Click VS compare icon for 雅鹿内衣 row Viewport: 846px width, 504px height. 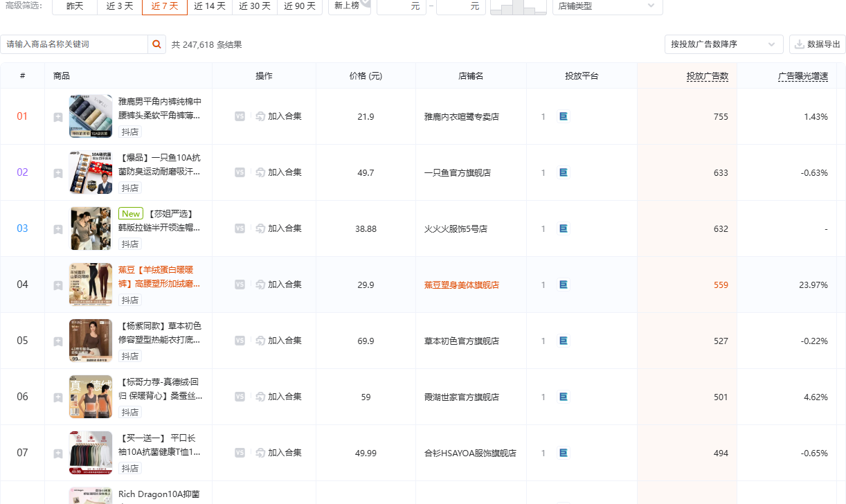pos(240,116)
